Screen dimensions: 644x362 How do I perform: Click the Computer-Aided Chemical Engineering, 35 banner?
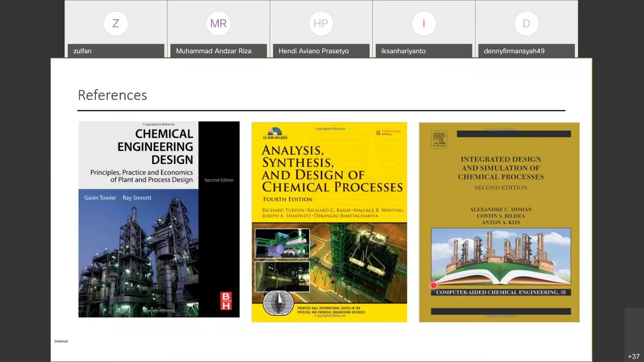coord(501,292)
